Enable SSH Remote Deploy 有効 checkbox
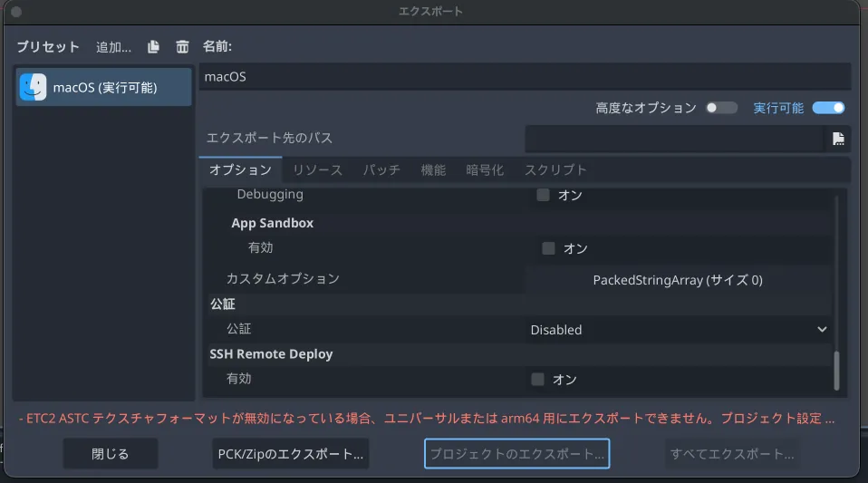Viewport: 868px width, 483px height. [x=537, y=379]
